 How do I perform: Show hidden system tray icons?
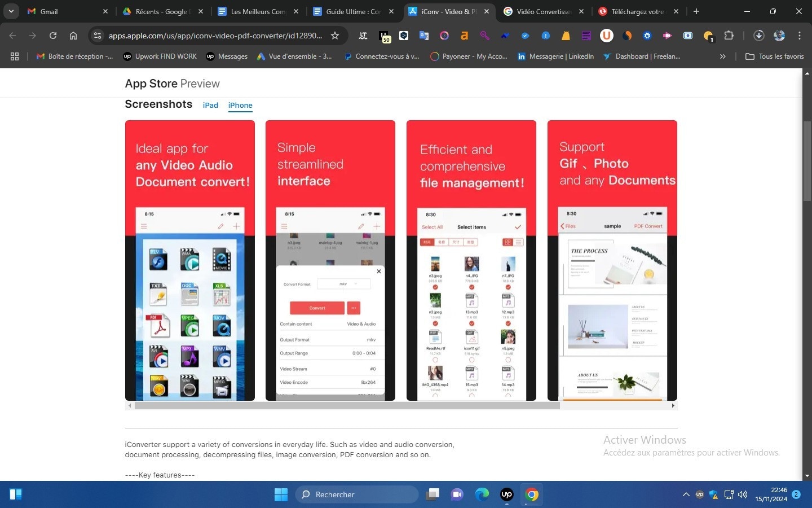coord(686,494)
